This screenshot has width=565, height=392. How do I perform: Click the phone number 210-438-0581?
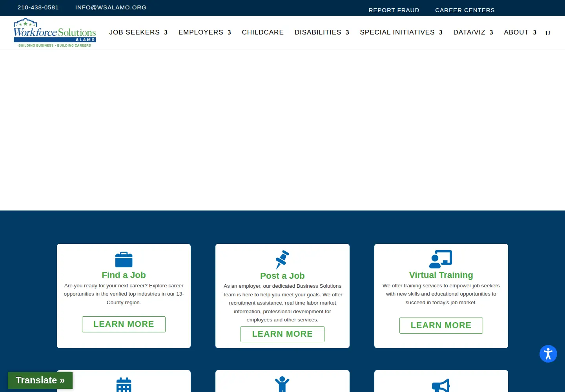38,7
